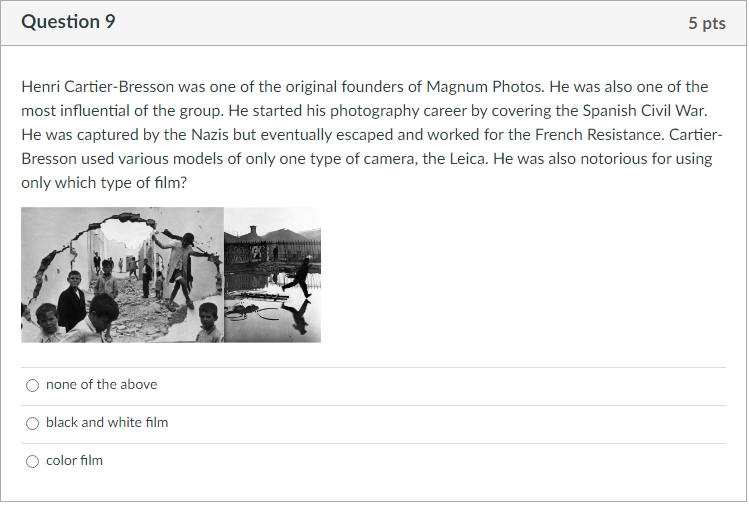Click the Question 9 heading

pyautogui.click(x=68, y=22)
